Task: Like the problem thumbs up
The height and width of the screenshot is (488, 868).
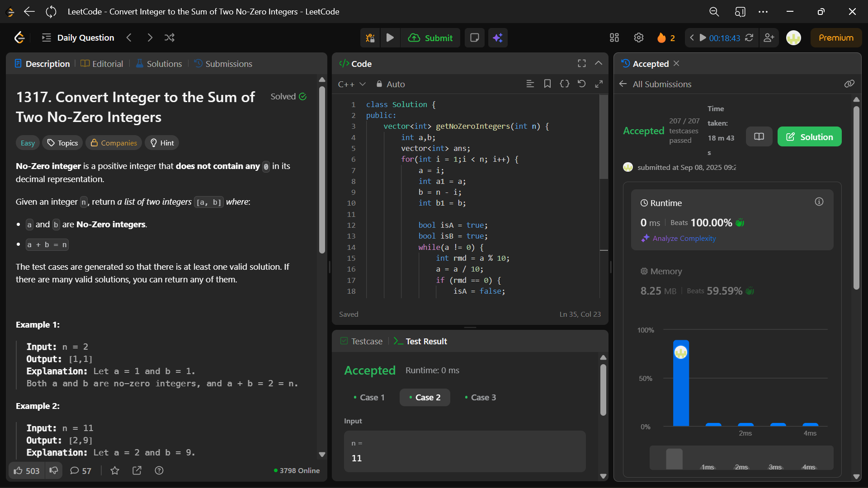Action: [x=18, y=471]
